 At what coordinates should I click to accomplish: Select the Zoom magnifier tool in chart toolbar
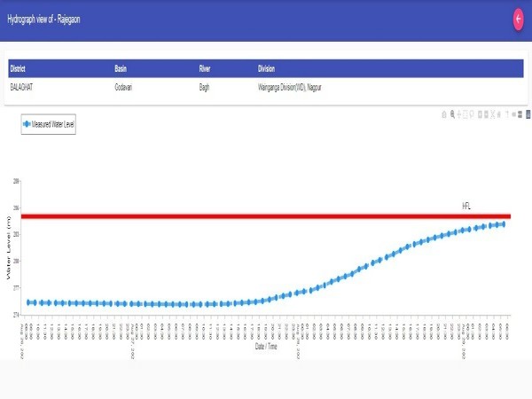coord(452,114)
